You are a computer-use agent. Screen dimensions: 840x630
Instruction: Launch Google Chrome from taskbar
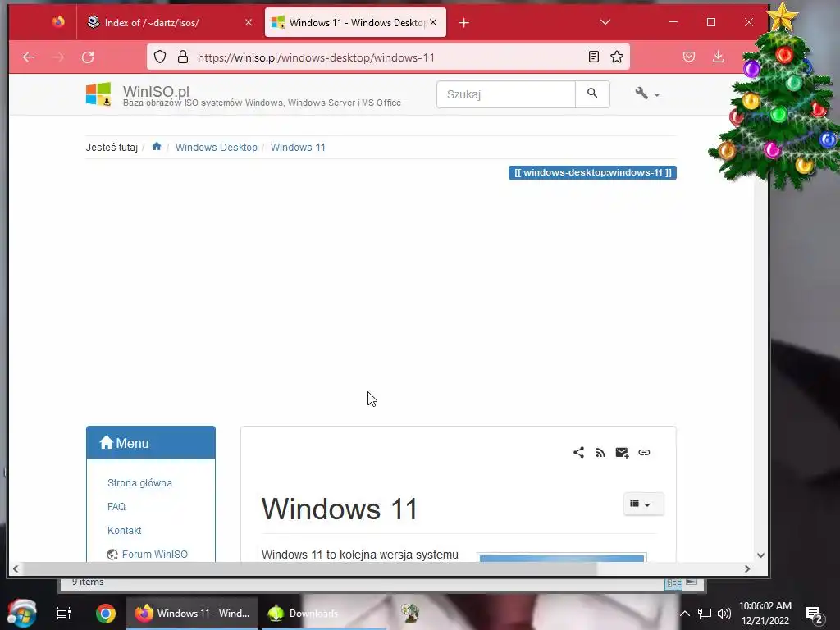[x=106, y=614]
